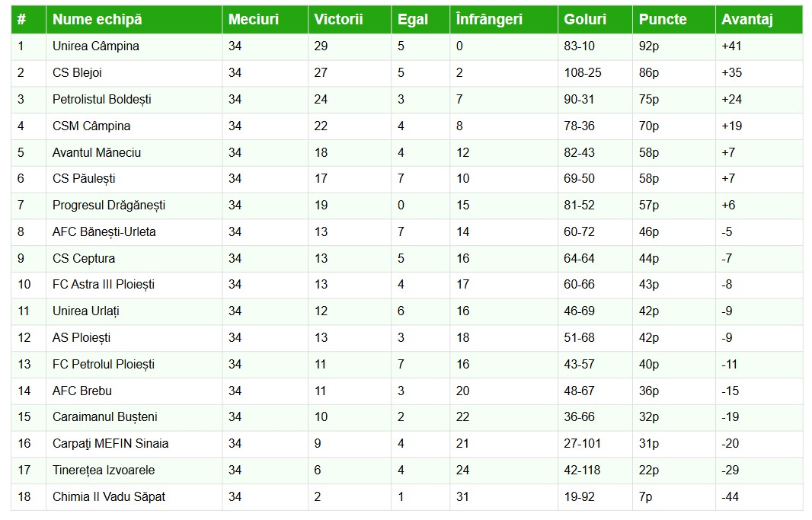Click the '#' rank column header
812x520 pixels.
pyautogui.click(x=21, y=20)
